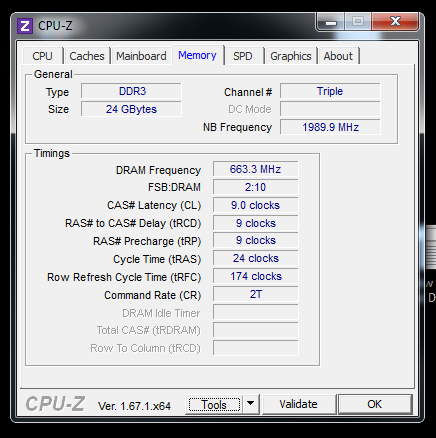The height and width of the screenshot is (438, 436).
Task: Click the 9.0 clocks CAS Latency value
Action: 256,205
